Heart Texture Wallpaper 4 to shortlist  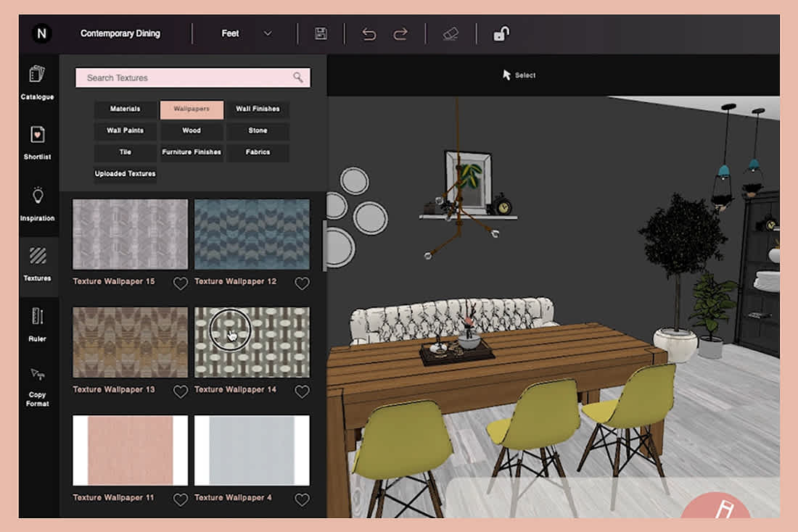pyautogui.click(x=302, y=499)
